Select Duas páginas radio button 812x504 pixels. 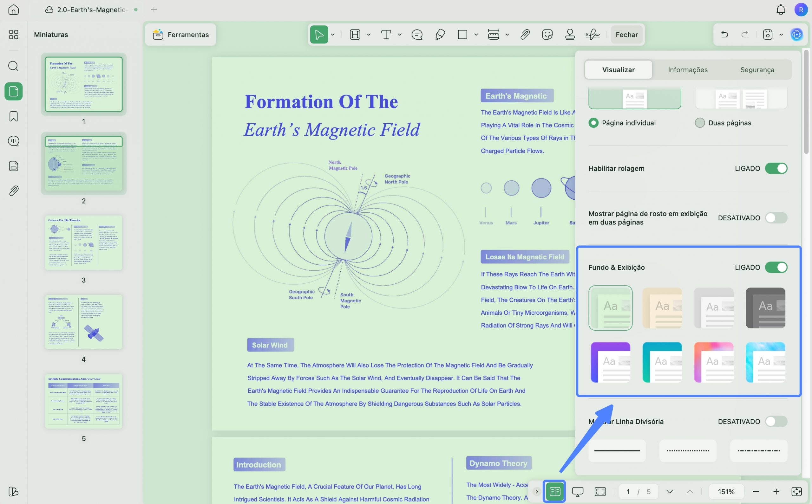[700, 123]
